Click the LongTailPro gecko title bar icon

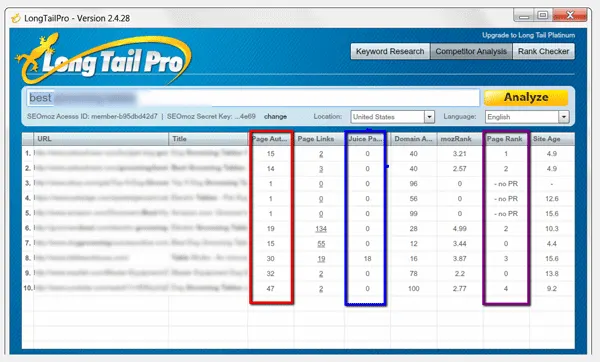[16, 18]
